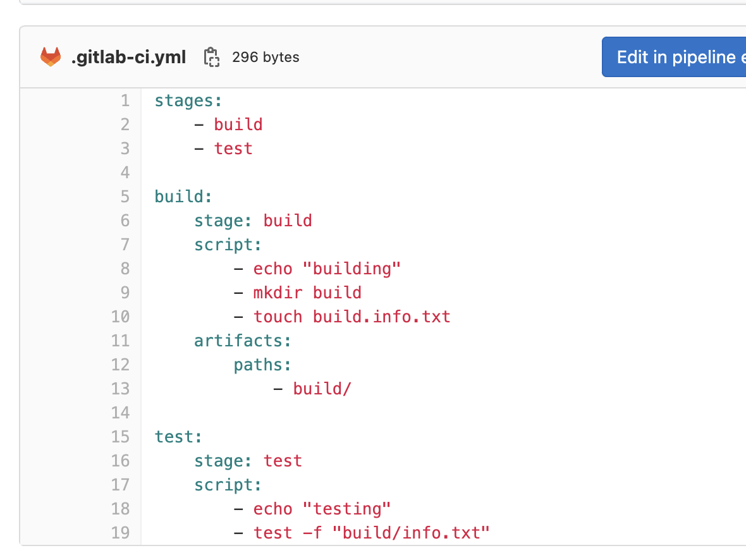Click the 'artifacts:' keyword
Screen dimensions: 746x560
[x=243, y=341]
